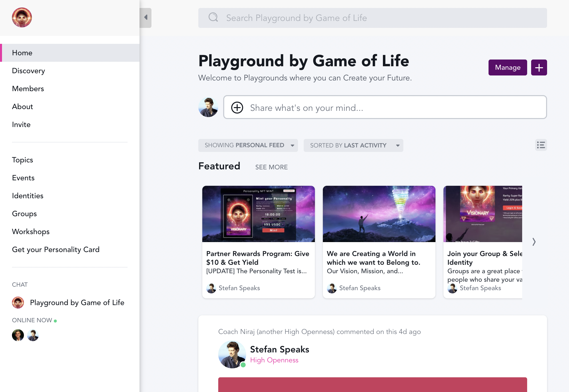This screenshot has height=392, width=569.
Task: Click Get your Personality Card link
Action: [70, 250]
